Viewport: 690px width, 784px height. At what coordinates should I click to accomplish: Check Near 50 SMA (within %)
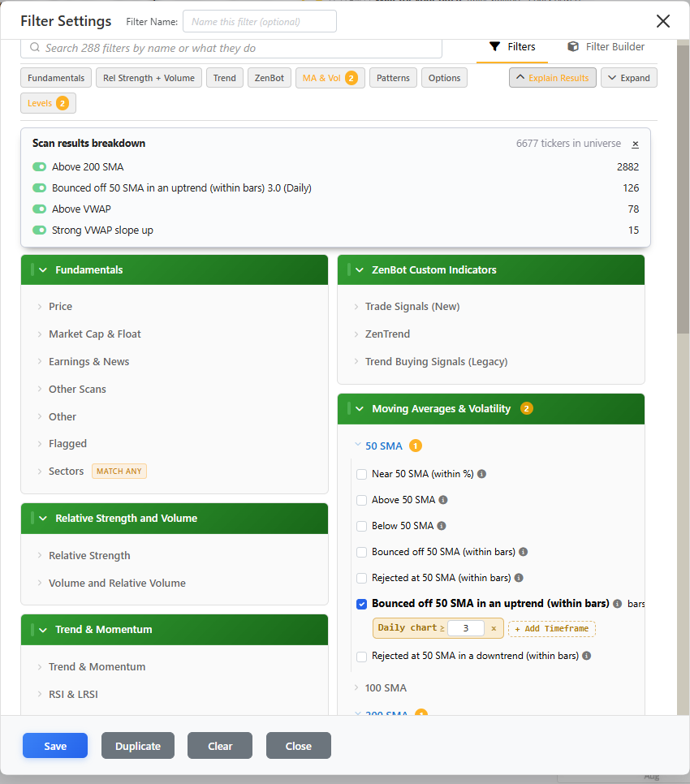point(361,474)
